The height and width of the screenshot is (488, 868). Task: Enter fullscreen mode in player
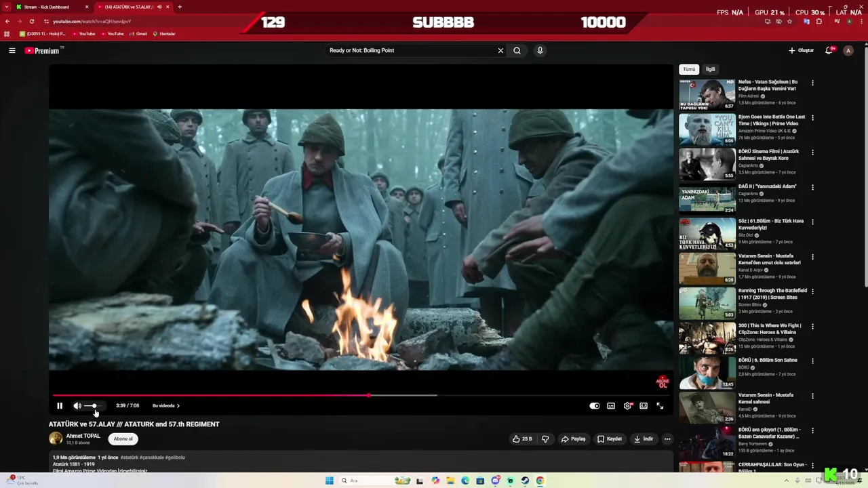click(x=660, y=406)
